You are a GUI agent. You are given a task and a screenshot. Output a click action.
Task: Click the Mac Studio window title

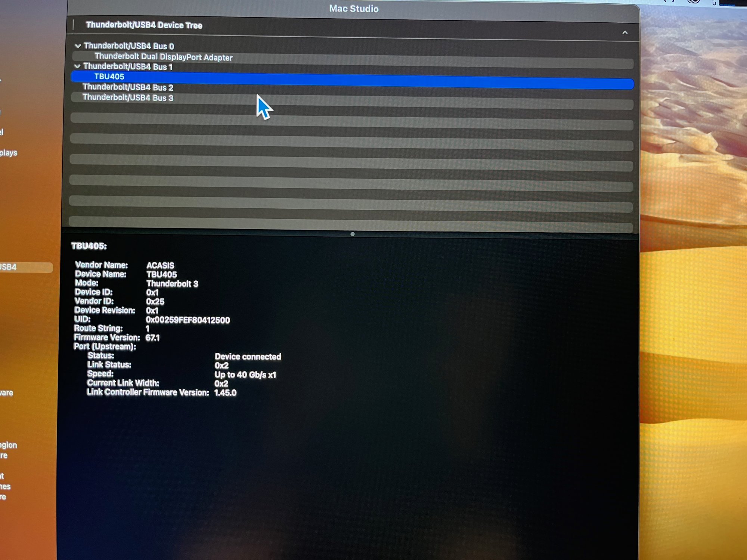coord(354,9)
